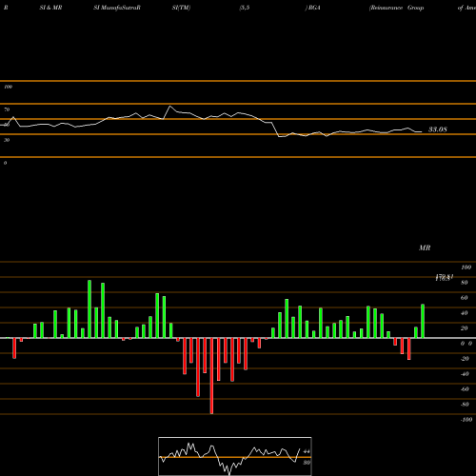Click the 33.08 RSI value label
The image size is (476, 476).
tap(438, 129)
